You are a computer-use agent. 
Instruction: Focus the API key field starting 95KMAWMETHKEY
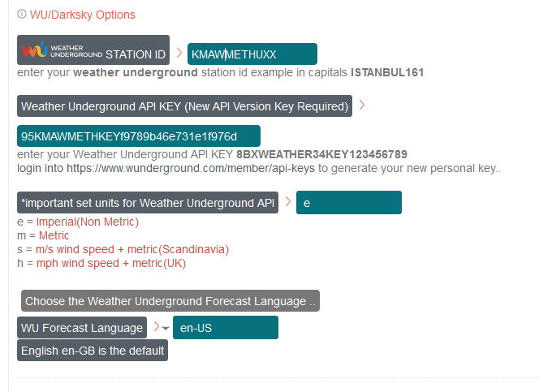[139, 136]
